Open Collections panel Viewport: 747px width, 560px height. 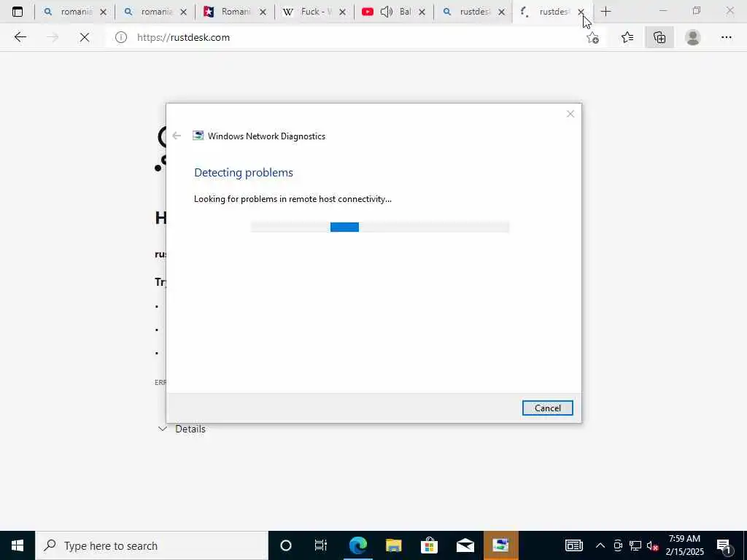tap(659, 37)
